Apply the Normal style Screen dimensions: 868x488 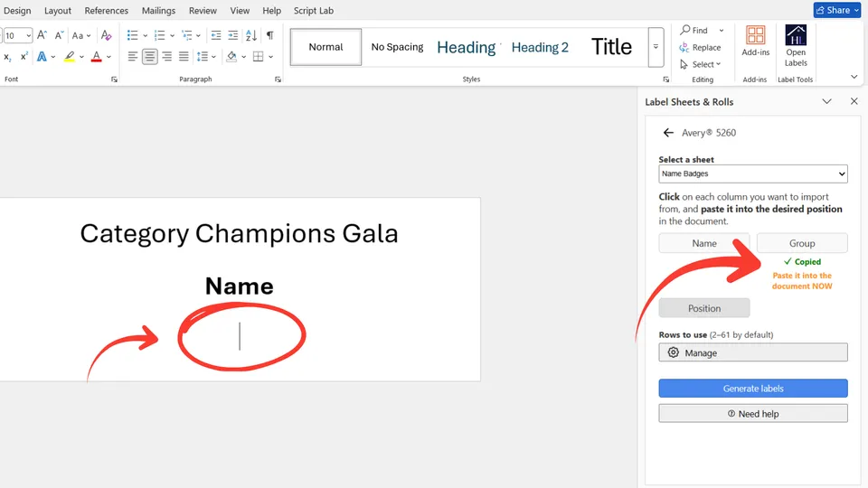[x=326, y=47]
